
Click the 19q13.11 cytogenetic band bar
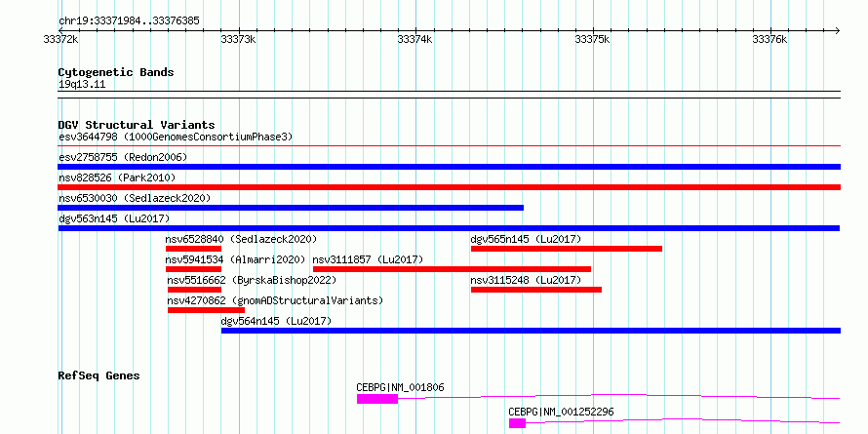[x=449, y=95]
